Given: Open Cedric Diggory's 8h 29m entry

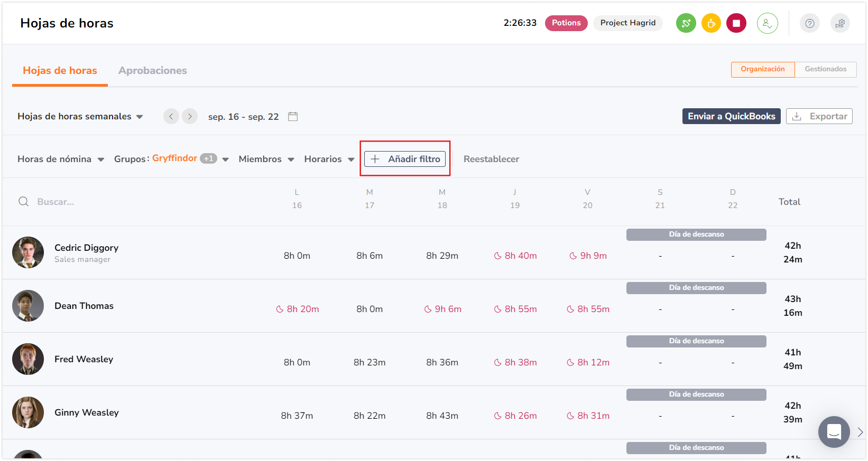Looking at the screenshot, I should pyautogui.click(x=442, y=256).
